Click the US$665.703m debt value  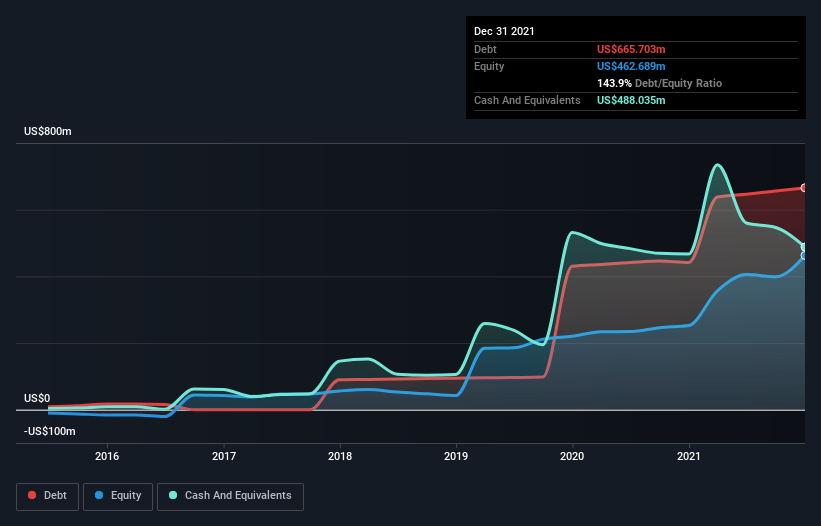(631, 49)
